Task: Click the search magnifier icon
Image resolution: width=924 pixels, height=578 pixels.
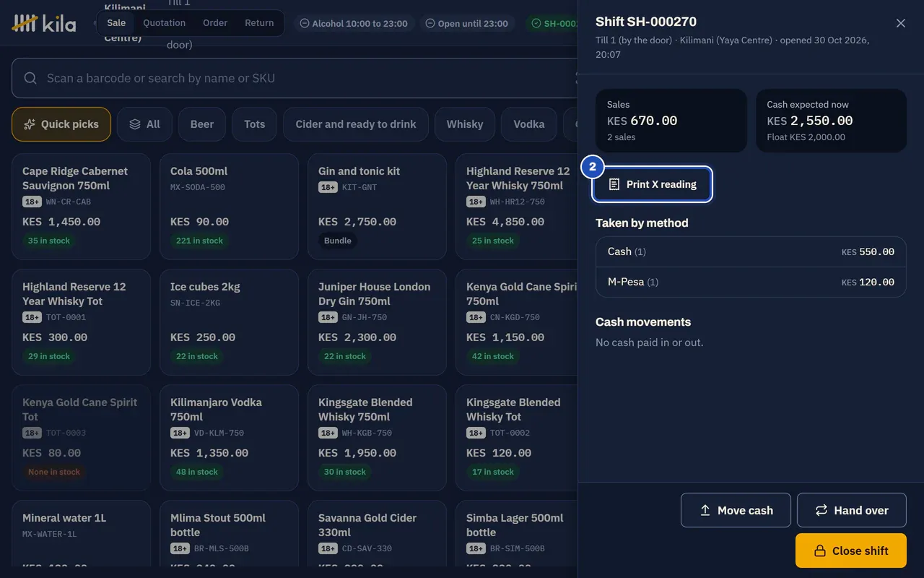Action: 30,78
